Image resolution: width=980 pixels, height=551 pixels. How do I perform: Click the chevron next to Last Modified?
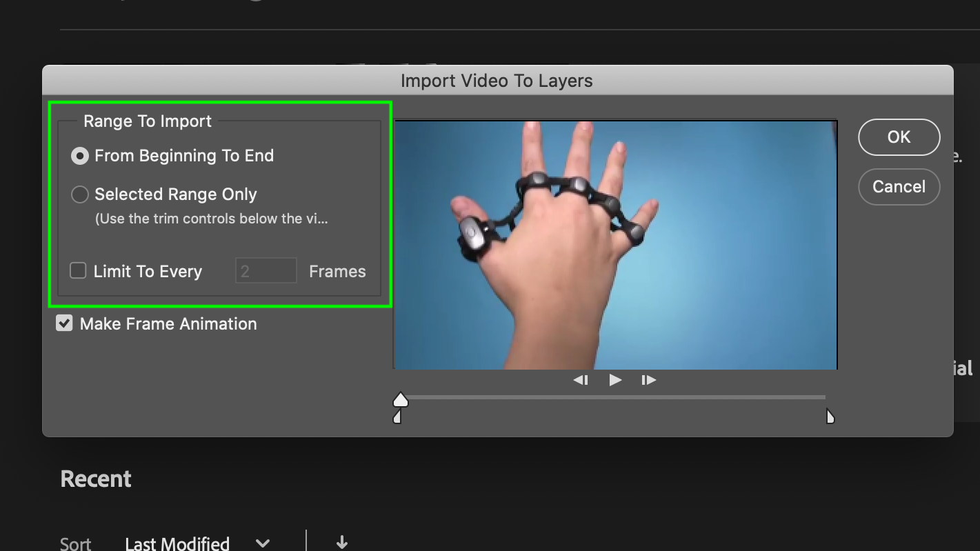click(262, 542)
